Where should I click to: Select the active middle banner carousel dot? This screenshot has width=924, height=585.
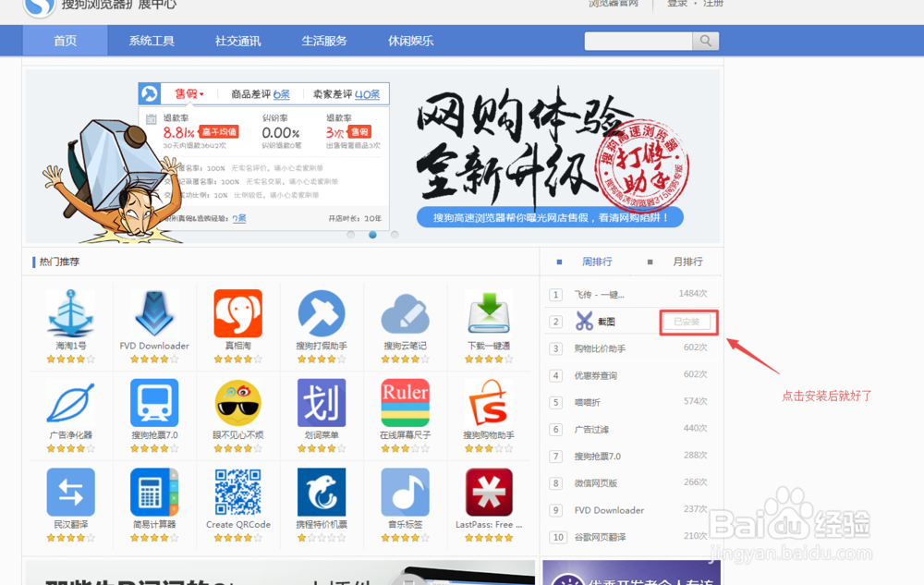372,235
